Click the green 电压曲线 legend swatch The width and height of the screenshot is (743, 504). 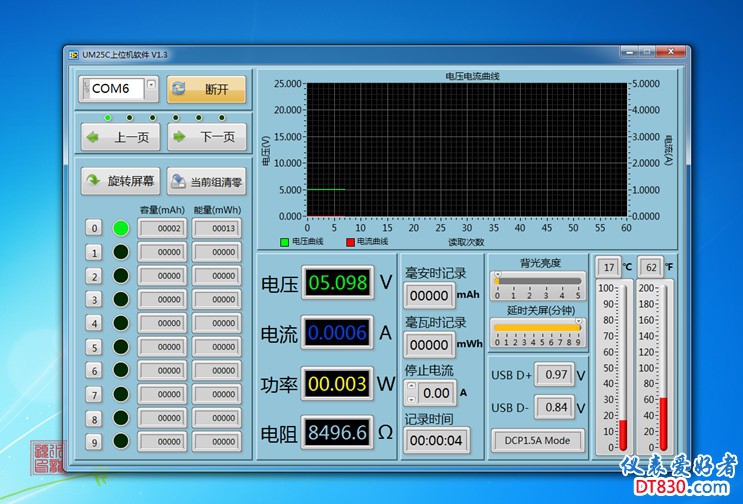click(284, 242)
